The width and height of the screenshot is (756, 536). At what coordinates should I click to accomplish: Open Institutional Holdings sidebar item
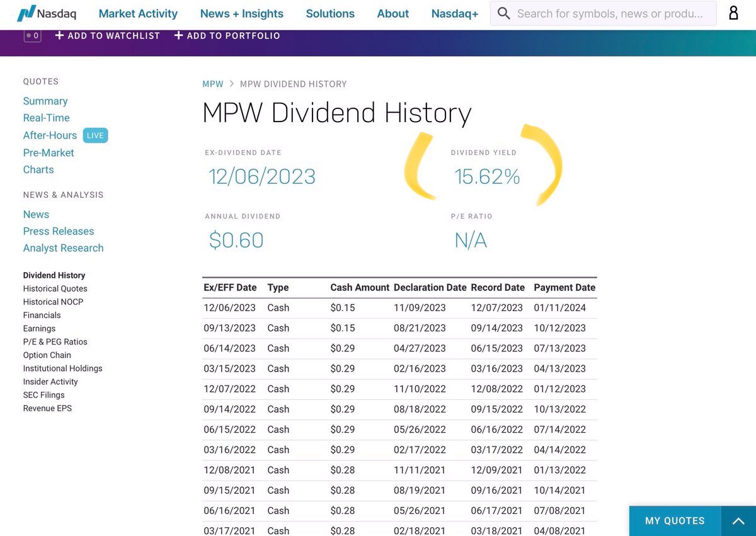pos(63,368)
